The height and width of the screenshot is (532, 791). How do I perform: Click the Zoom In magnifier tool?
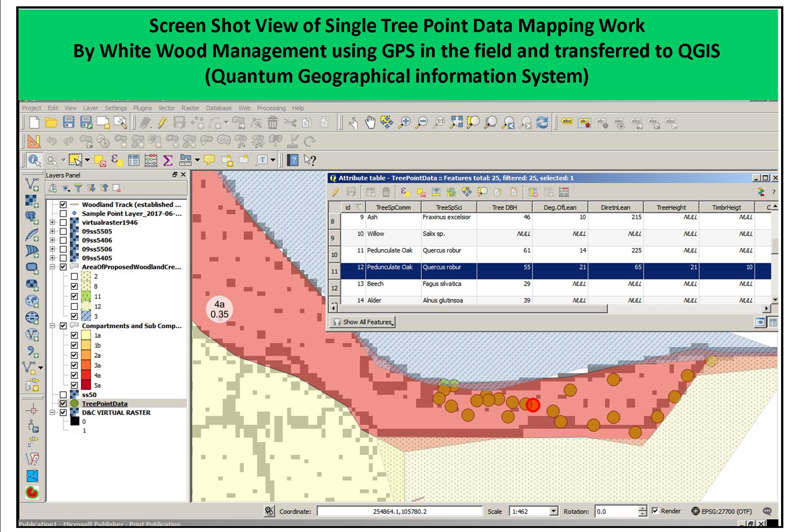click(x=405, y=122)
